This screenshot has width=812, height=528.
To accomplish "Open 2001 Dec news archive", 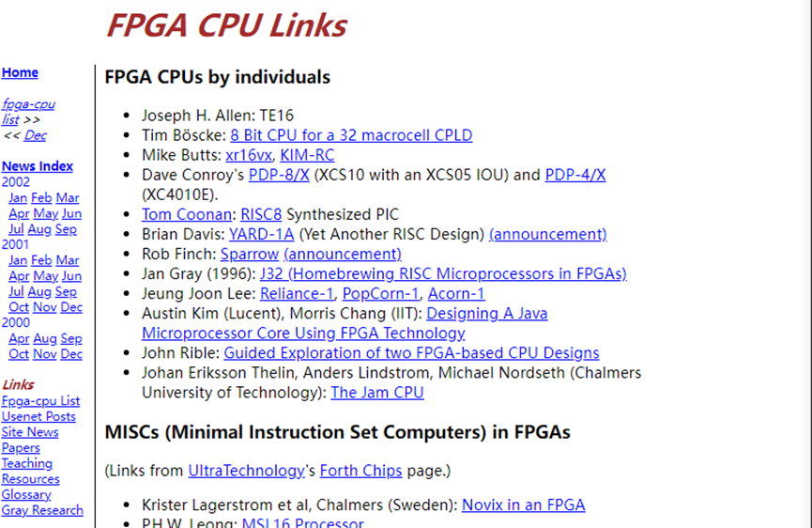I will 71,307.
